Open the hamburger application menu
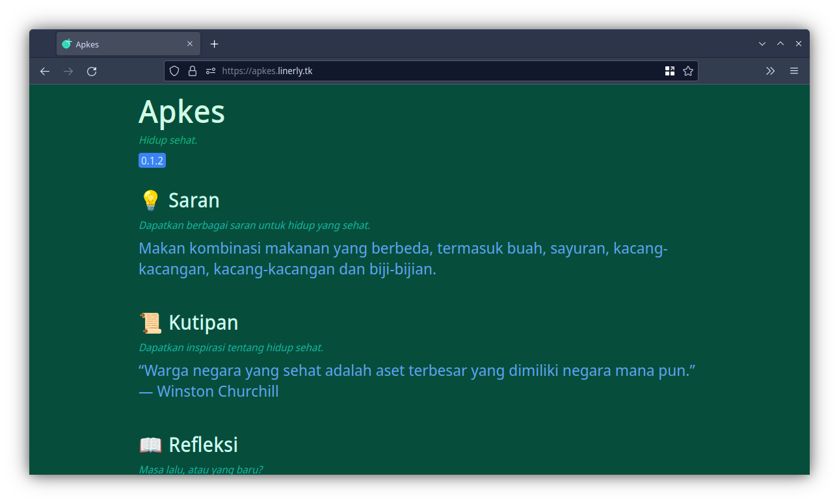This screenshot has width=839, height=504. tap(794, 71)
